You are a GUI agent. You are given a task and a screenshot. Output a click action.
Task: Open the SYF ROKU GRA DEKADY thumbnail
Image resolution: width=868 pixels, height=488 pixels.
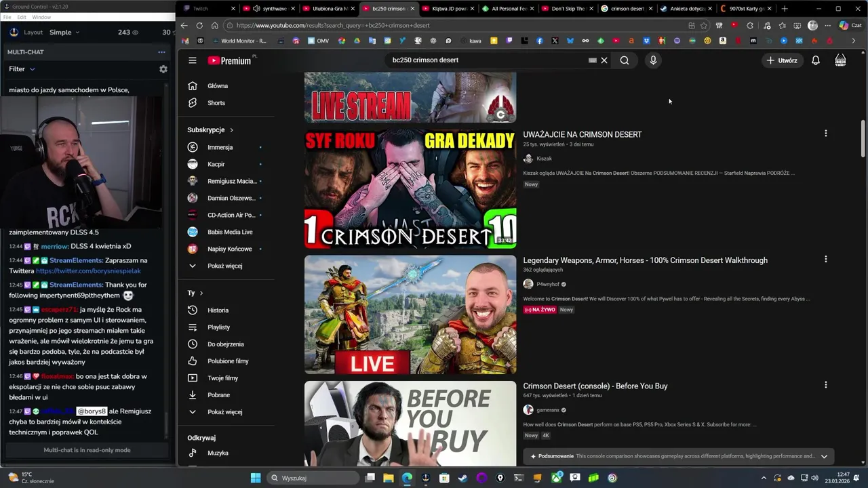pyautogui.click(x=410, y=188)
